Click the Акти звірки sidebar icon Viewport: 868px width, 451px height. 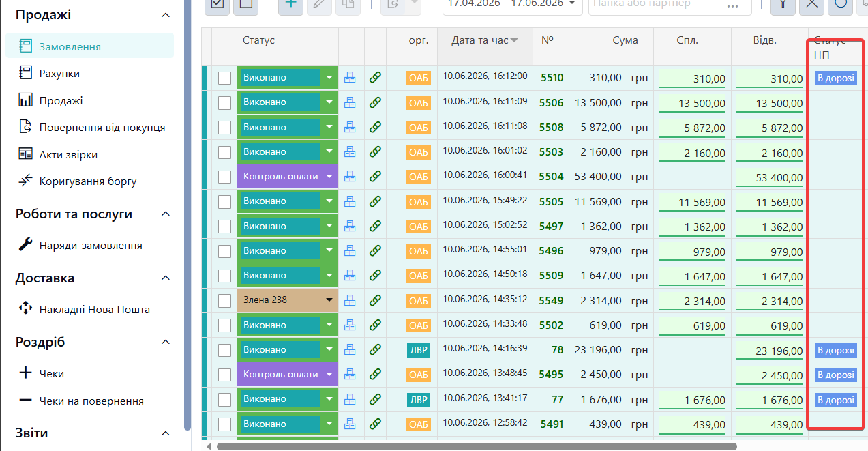click(26, 154)
